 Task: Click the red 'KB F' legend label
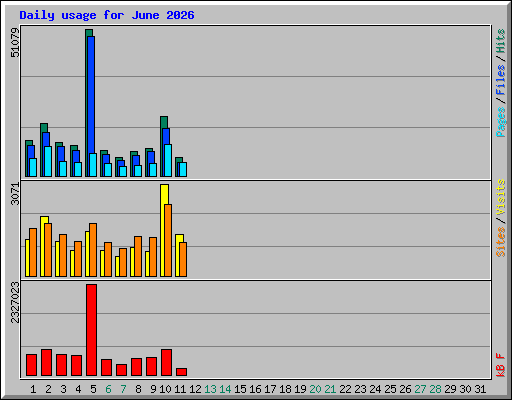tap(500, 365)
